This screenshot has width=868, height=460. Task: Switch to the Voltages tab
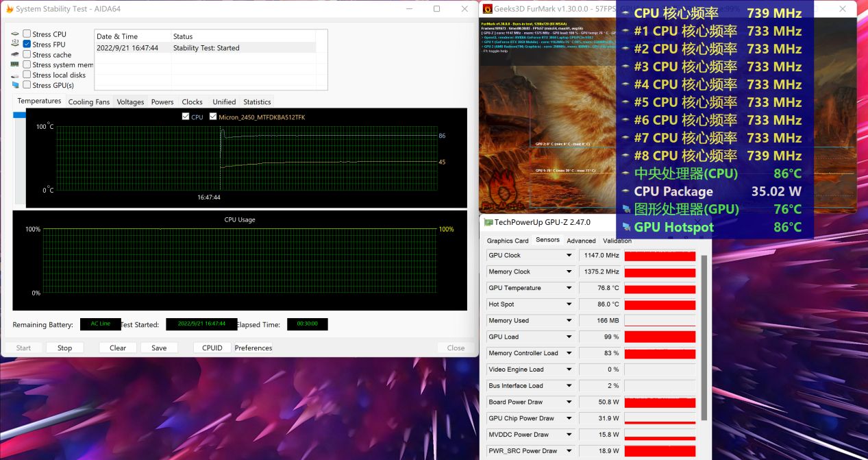pos(130,101)
